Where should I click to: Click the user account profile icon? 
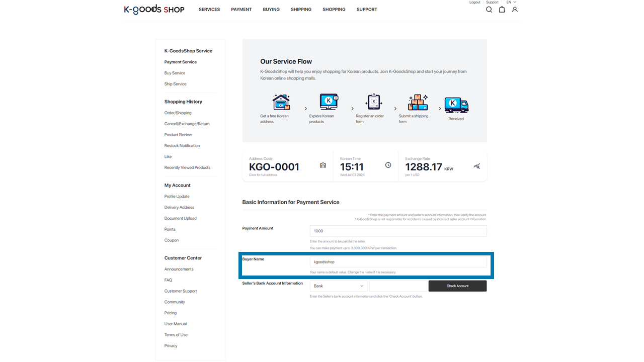pyautogui.click(x=515, y=10)
